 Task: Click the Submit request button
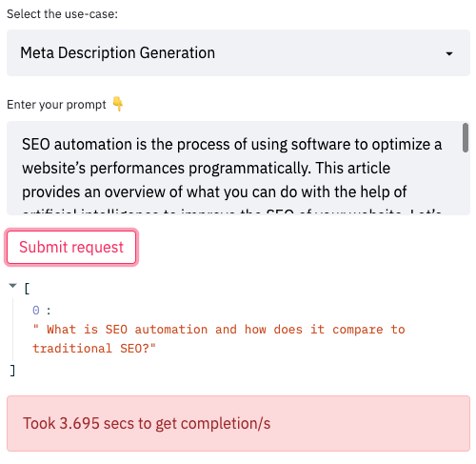tap(71, 247)
